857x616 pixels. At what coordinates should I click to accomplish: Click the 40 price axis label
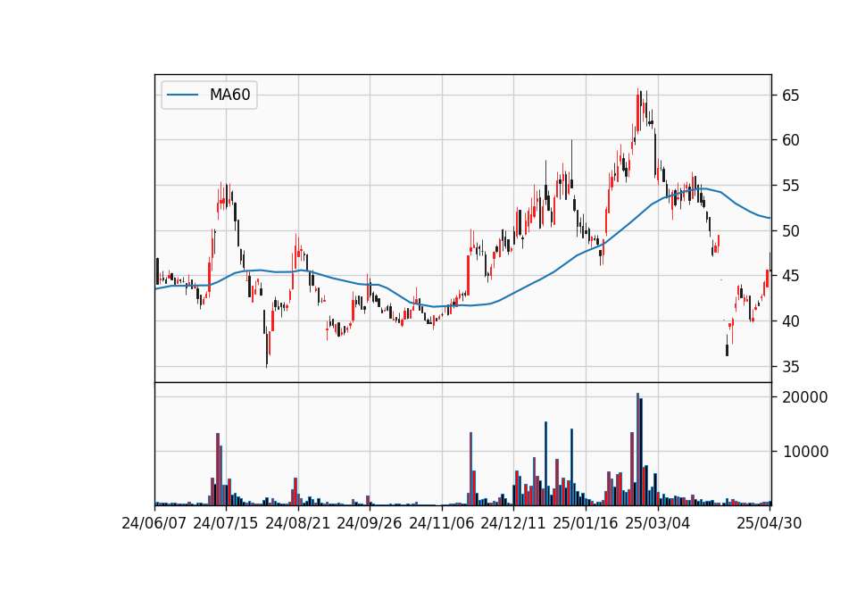click(790, 321)
